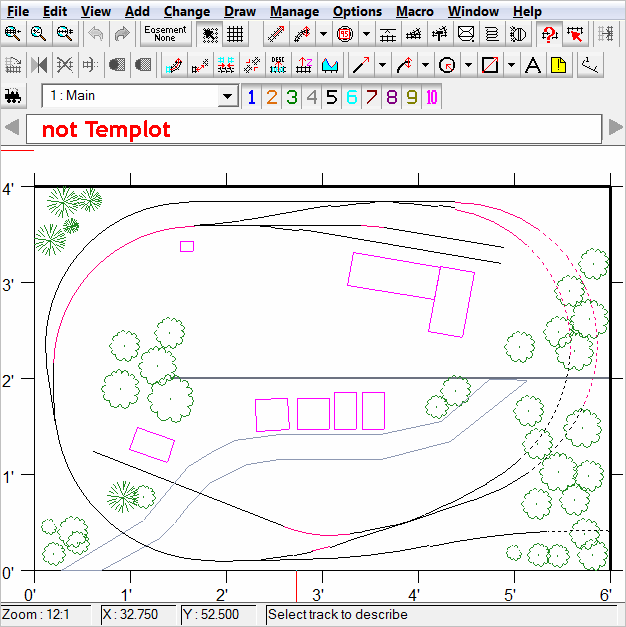The height and width of the screenshot is (627, 626).
Task: Toggle layer 6 cyan button
Action: pos(352,97)
